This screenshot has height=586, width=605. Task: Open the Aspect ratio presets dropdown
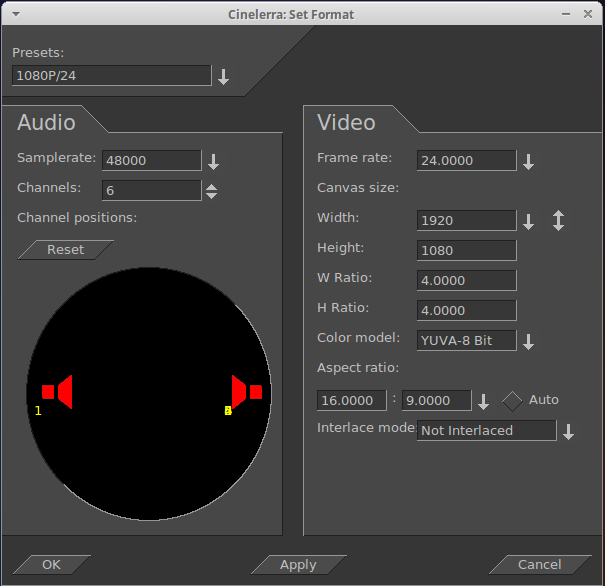point(483,401)
